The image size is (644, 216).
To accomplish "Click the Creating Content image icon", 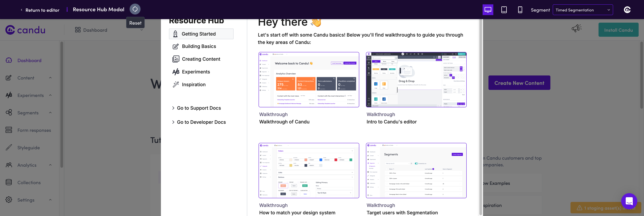I will click(176, 59).
